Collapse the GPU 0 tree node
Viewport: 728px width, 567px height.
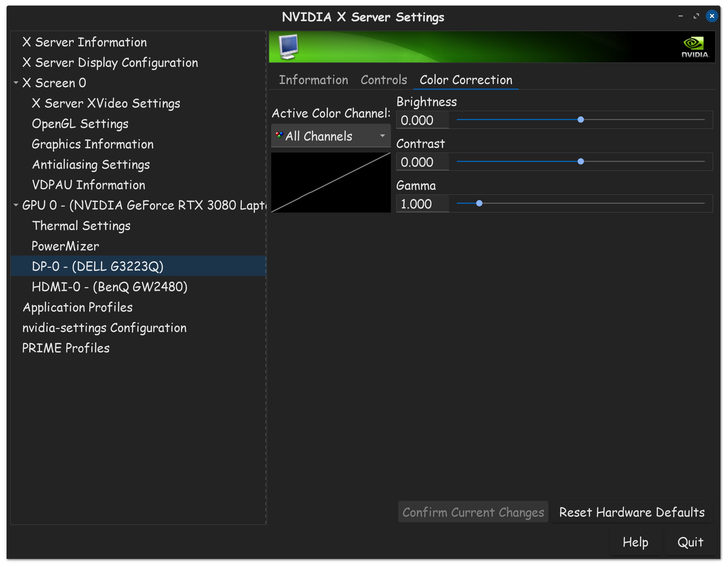pos(16,205)
